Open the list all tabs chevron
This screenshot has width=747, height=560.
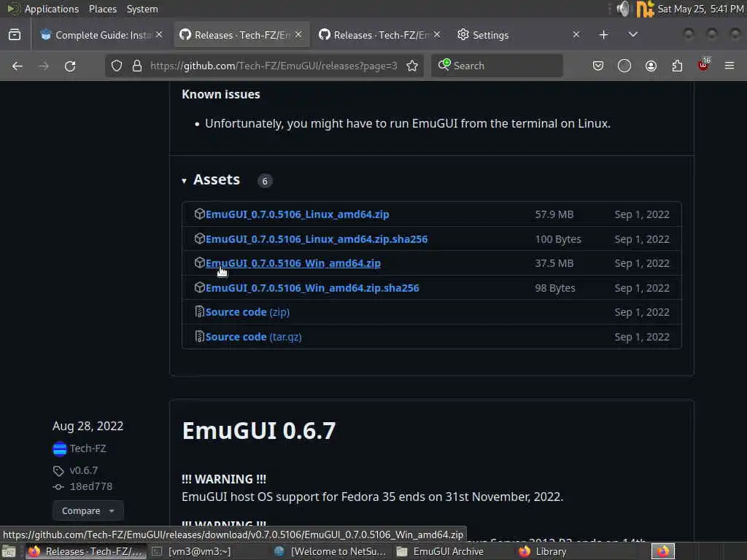tap(632, 35)
